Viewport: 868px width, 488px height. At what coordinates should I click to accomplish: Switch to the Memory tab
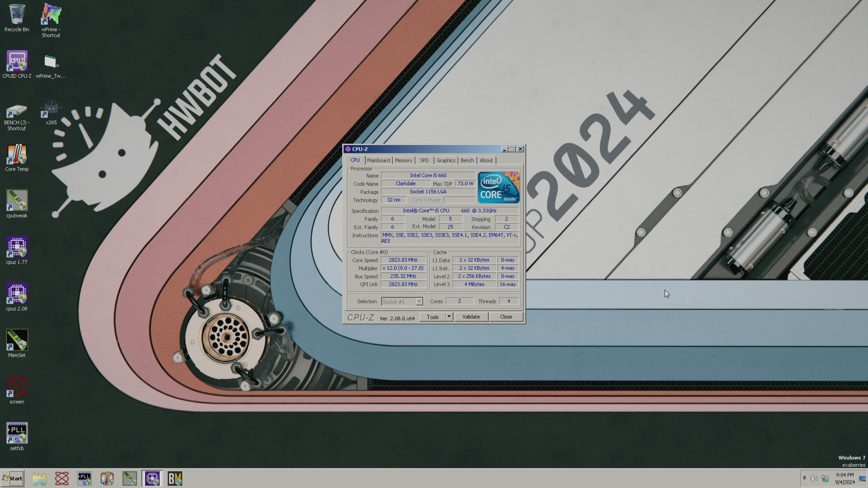[x=404, y=160]
